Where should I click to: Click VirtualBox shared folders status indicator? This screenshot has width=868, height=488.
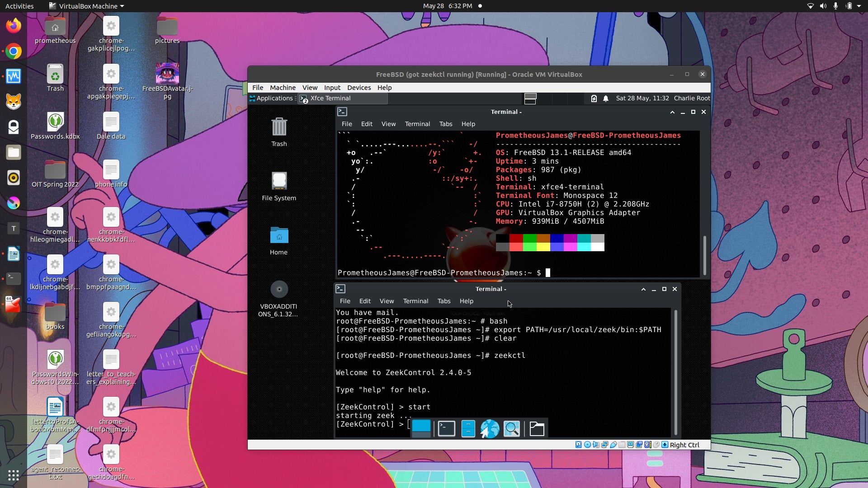coord(622,445)
